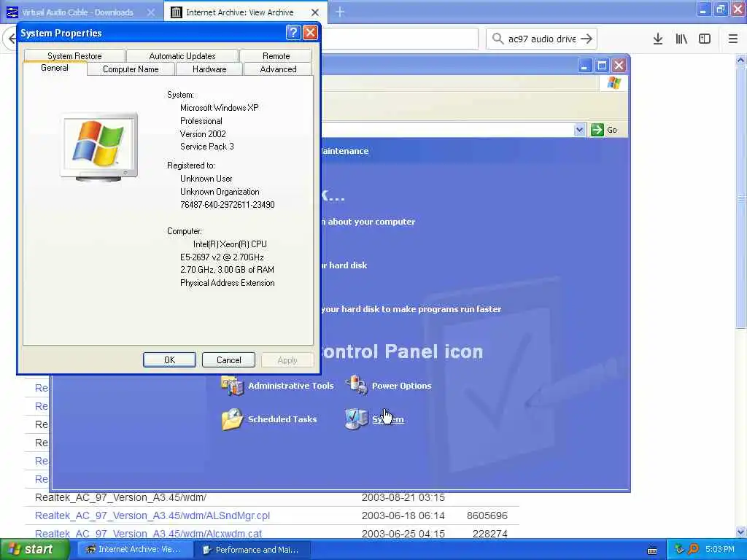Click the Firefox icon in the Internet Archive taskbar button
Screen dimensions: 747x560
(x=90, y=550)
